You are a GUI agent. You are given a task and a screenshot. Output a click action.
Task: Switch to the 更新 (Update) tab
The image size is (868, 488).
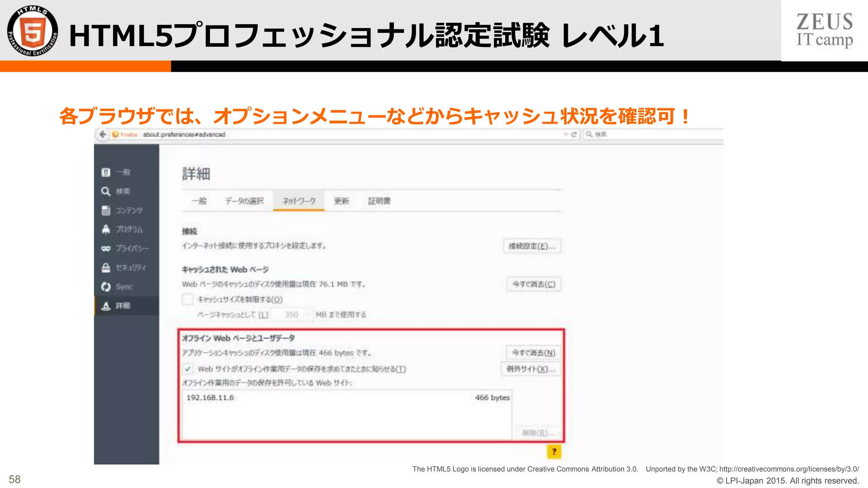click(341, 201)
